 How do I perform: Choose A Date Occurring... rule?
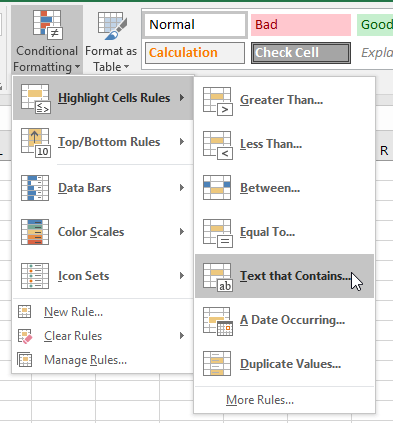point(284,320)
